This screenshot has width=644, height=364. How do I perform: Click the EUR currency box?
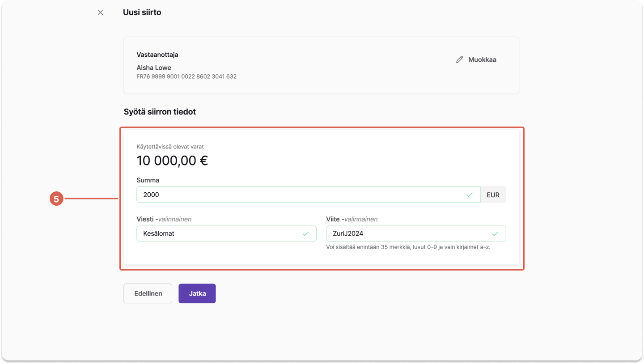[x=493, y=195]
